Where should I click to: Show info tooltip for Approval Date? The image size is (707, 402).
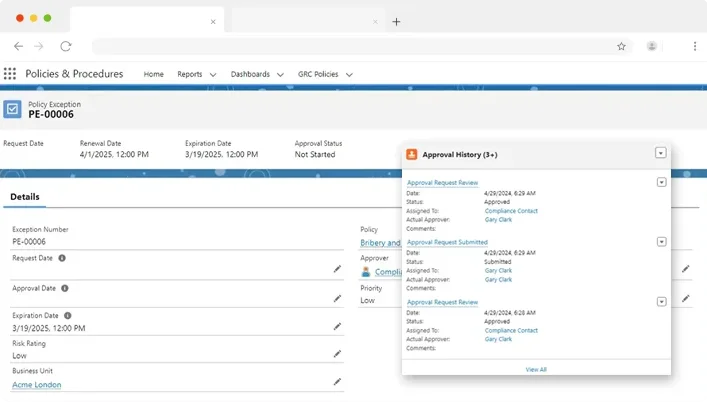(x=64, y=288)
